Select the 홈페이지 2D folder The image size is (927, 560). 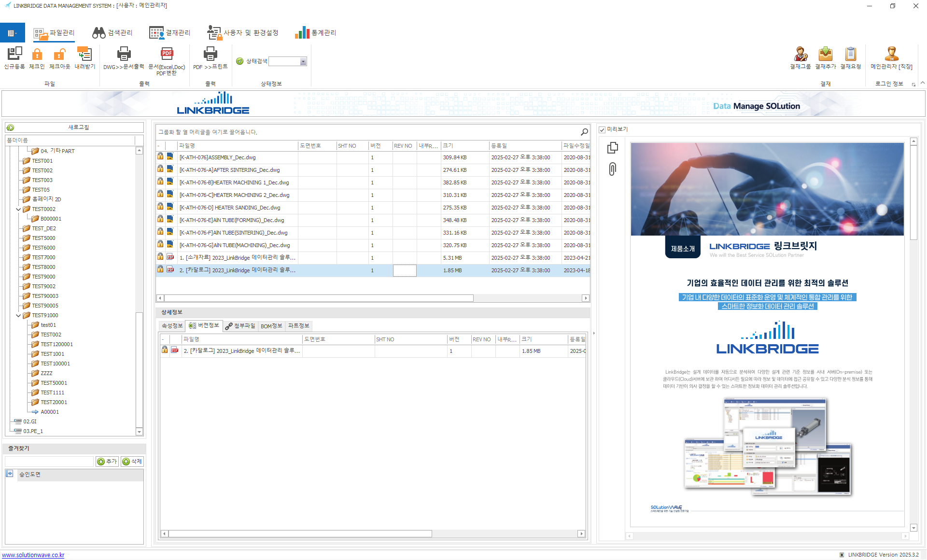46,199
